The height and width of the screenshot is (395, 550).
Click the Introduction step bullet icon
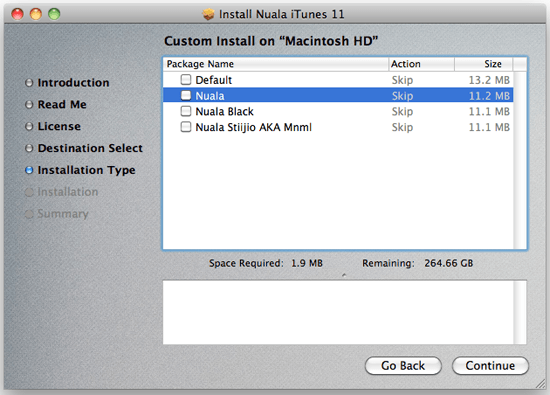coord(29,83)
